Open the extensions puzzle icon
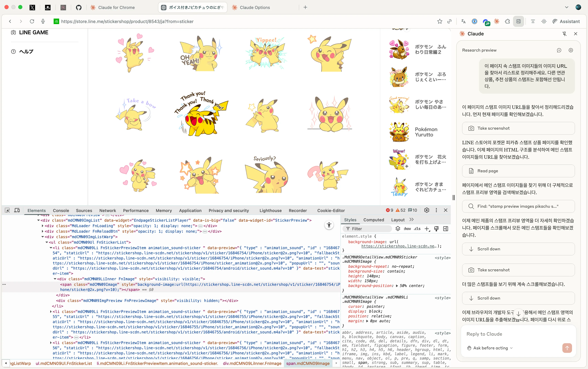 click(508, 21)
